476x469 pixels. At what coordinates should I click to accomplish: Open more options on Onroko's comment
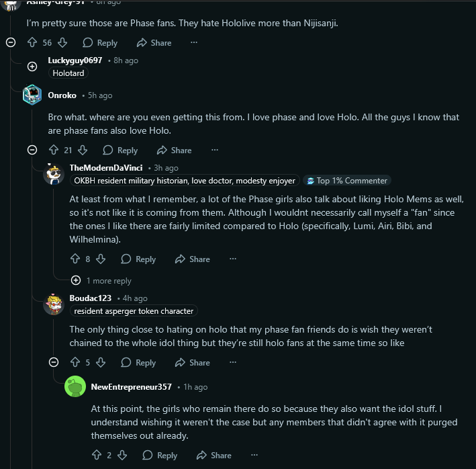(x=215, y=150)
